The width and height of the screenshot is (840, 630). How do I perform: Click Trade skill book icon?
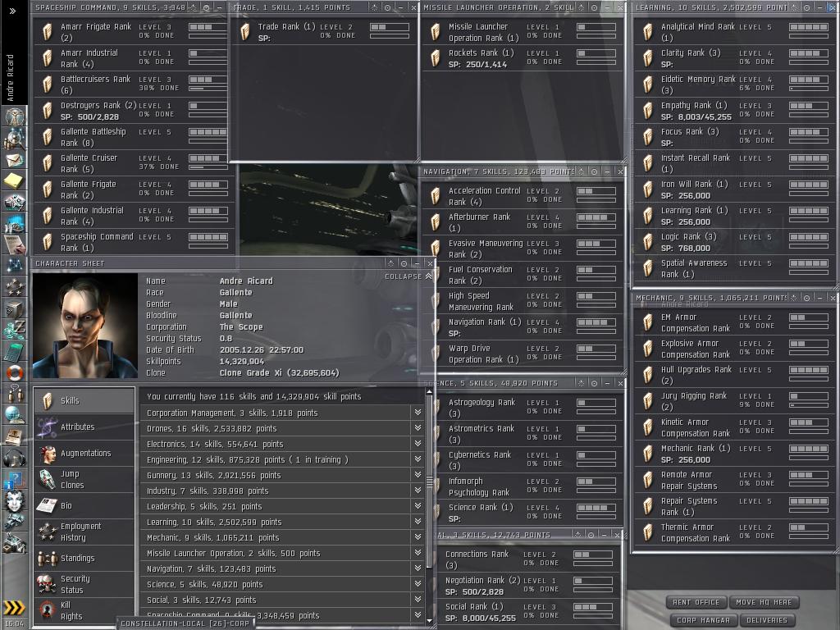tap(244, 32)
